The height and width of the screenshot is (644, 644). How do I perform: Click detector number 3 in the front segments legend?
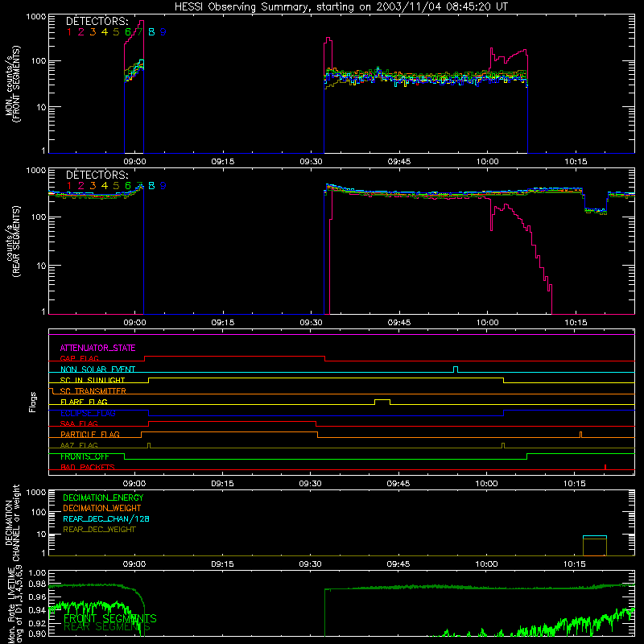(x=93, y=32)
